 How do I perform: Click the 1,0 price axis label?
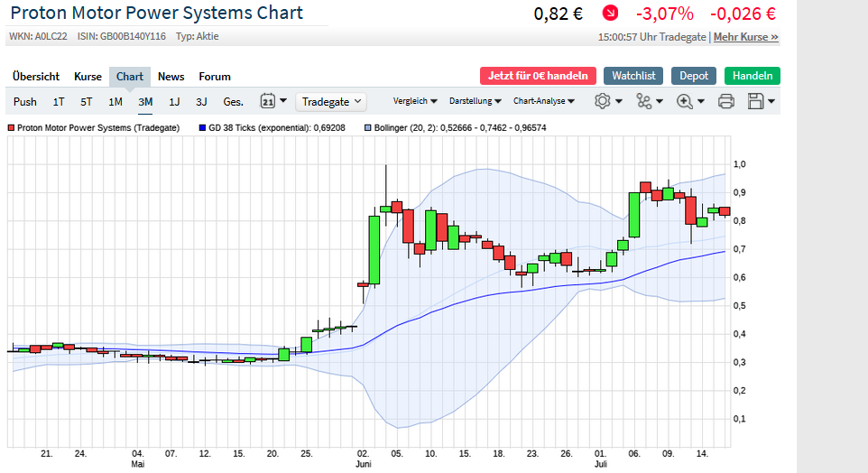coord(740,164)
